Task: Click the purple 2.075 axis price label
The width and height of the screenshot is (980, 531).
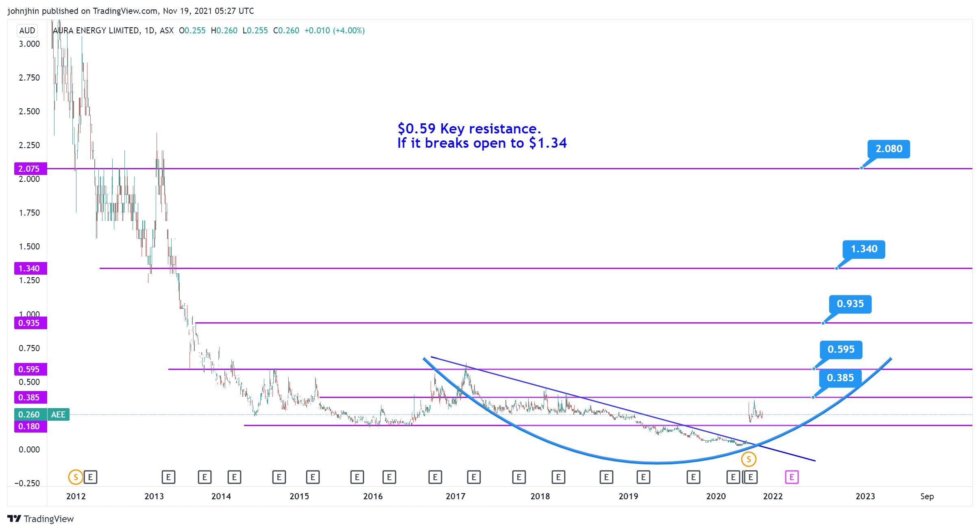Action: 30,168
